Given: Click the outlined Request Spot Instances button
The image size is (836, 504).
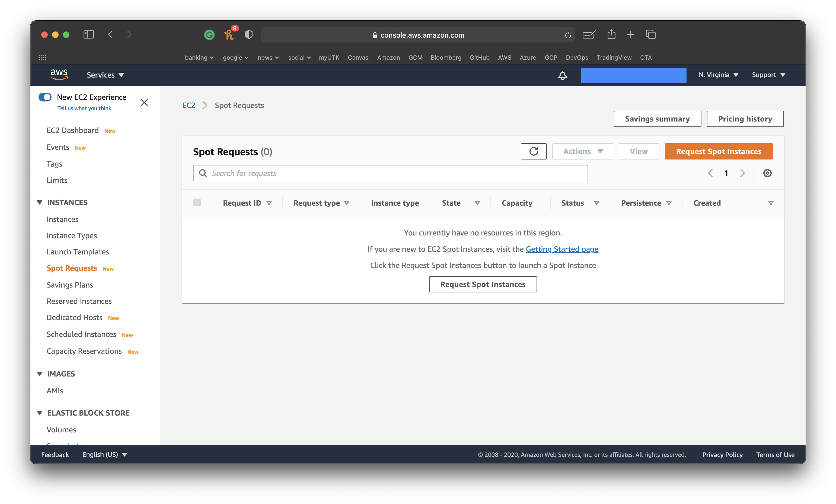Looking at the screenshot, I should pyautogui.click(x=483, y=284).
